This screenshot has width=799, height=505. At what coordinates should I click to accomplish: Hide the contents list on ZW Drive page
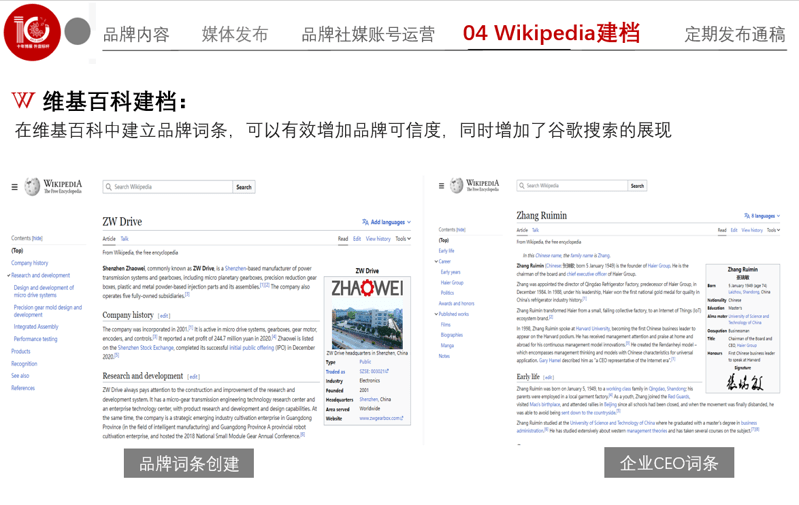pos(38,238)
